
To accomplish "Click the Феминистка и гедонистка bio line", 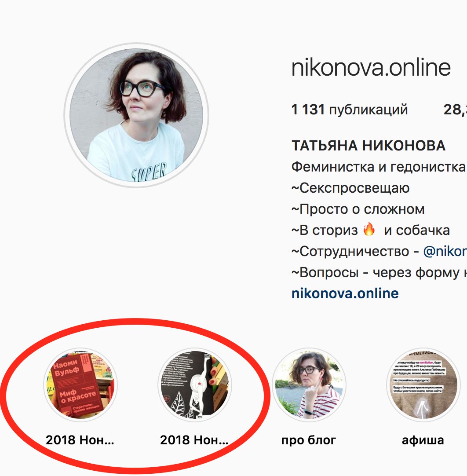I will (x=379, y=167).
